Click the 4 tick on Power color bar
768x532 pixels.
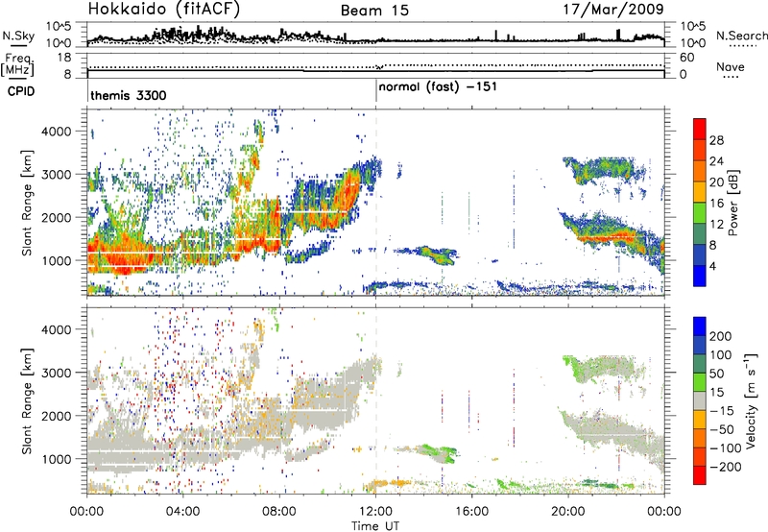(x=712, y=266)
